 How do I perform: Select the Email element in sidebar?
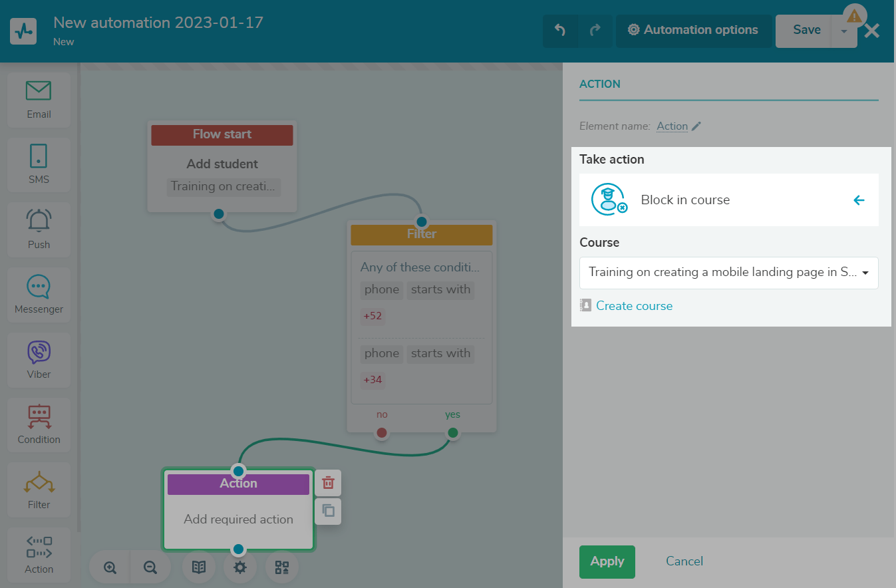[x=39, y=100]
